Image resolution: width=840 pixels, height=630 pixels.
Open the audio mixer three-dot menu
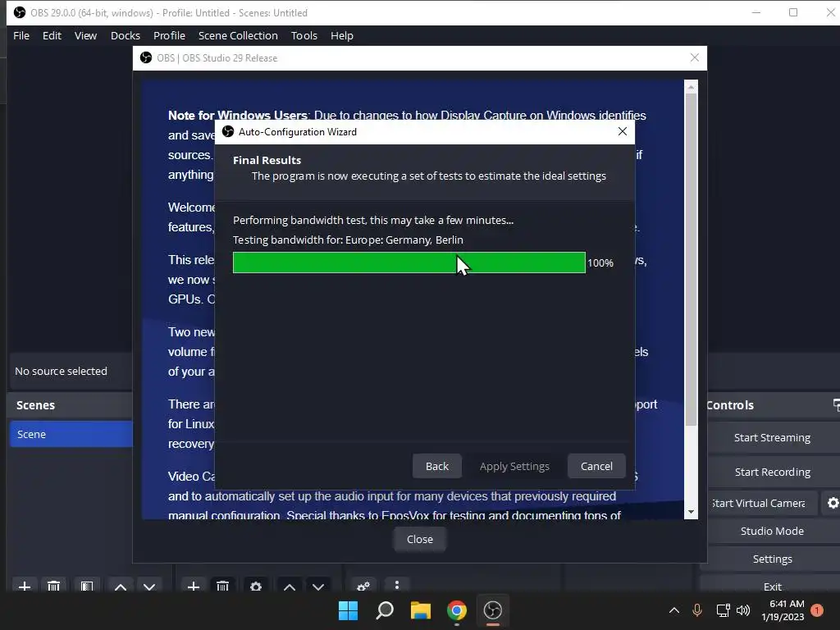click(x=397, y=585)
